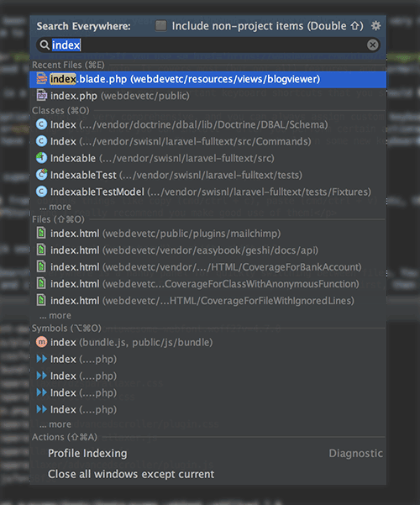Enable Include non-project items checkbox
The height and width of the screenshot is (505, 420).
click(x=161, y=25)
